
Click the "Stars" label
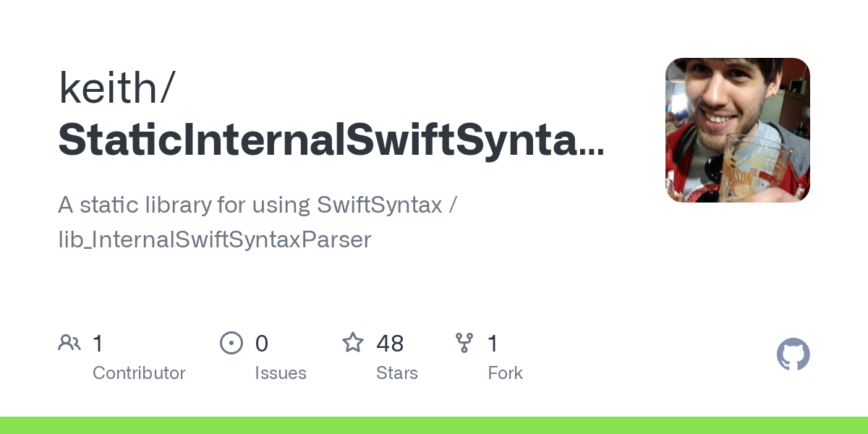[397, 373]
